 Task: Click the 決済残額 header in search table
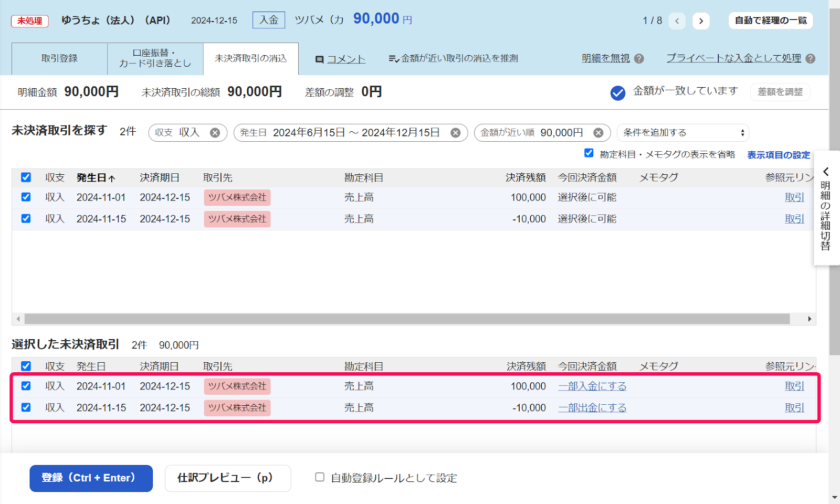(526, 178)
